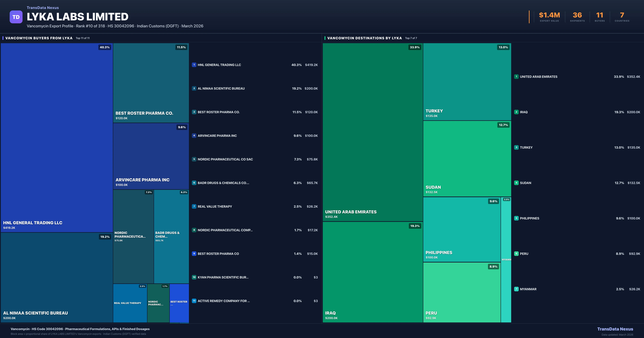The image size is (644, 338).
Task: Open the VANCOMYCIN BUYERS FROM LYKA section header
Action: (x=39, y=38)
